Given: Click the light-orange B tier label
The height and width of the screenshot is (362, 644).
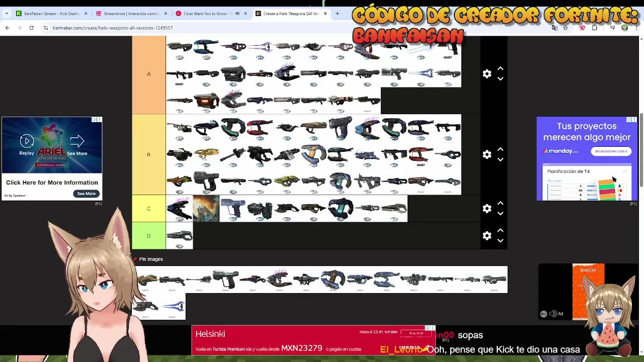Looking at the screenshot, I should click(149, 154).
